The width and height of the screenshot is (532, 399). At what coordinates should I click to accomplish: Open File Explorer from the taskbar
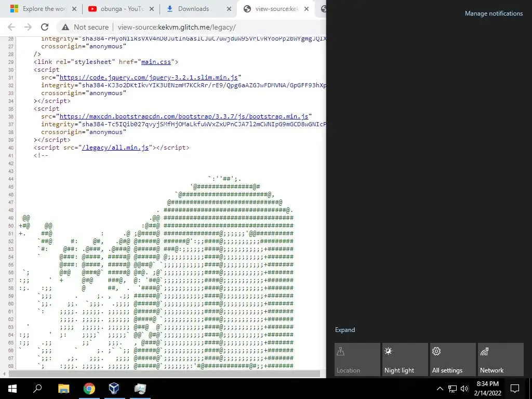tap(63, 389)
